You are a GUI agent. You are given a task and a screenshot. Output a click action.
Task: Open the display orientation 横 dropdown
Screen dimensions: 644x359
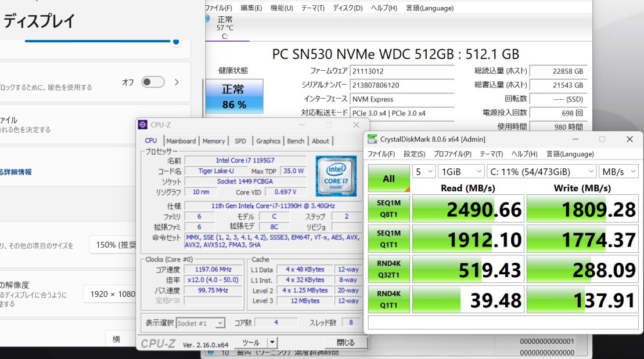pyautogui.click(x=121, y=339)
